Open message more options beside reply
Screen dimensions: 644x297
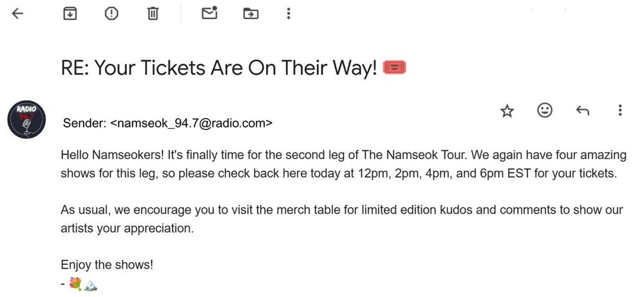click(620, 111)
